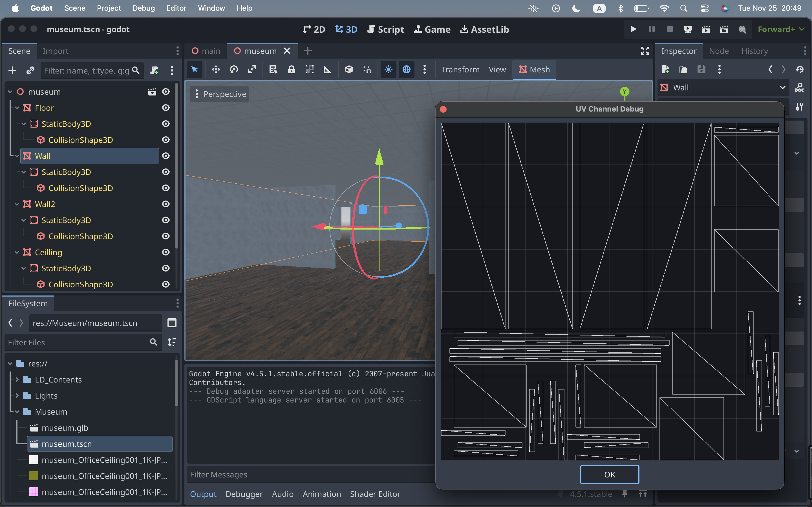Select the Rotate tool in the viewport toolbar
The width and height of the screenshot is (812, 507).
pos(234,69)
